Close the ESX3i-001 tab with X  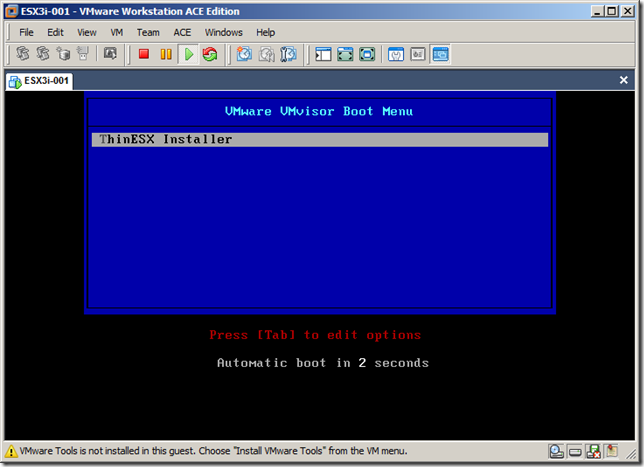click(624, 81)
